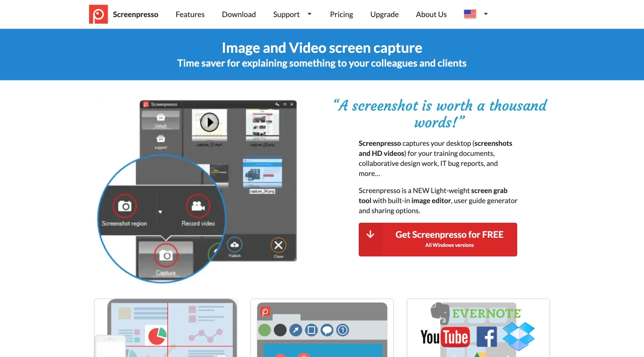Open the Features page

click(x=190, y=14)
